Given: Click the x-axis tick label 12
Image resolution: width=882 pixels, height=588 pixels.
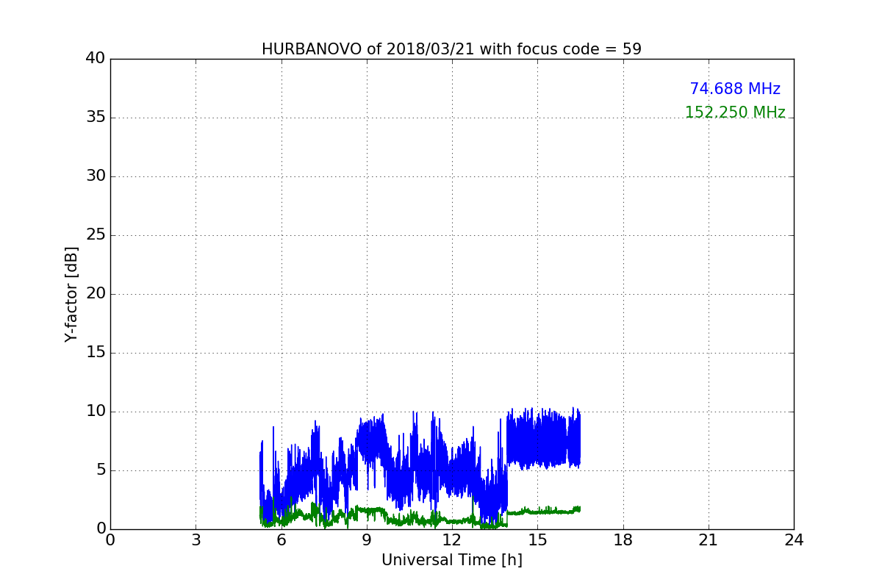Looking at the screenshot, I should click(x=452, y=540).
